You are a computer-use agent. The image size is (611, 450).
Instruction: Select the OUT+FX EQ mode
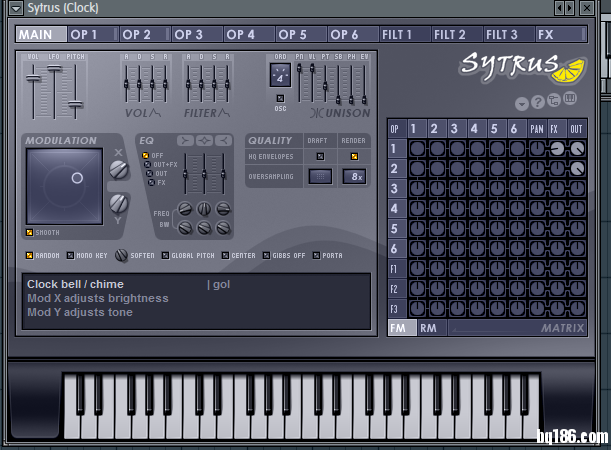click(147, 164)
